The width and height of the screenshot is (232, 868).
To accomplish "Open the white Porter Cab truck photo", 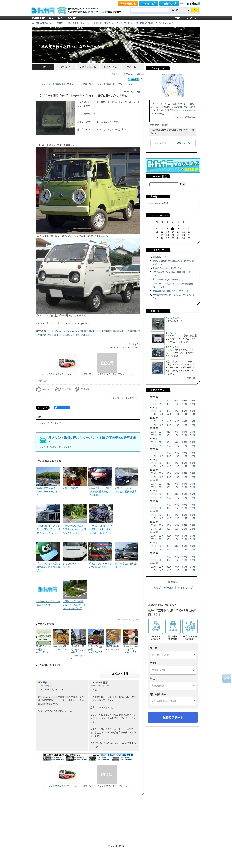I will pos(88,276).
